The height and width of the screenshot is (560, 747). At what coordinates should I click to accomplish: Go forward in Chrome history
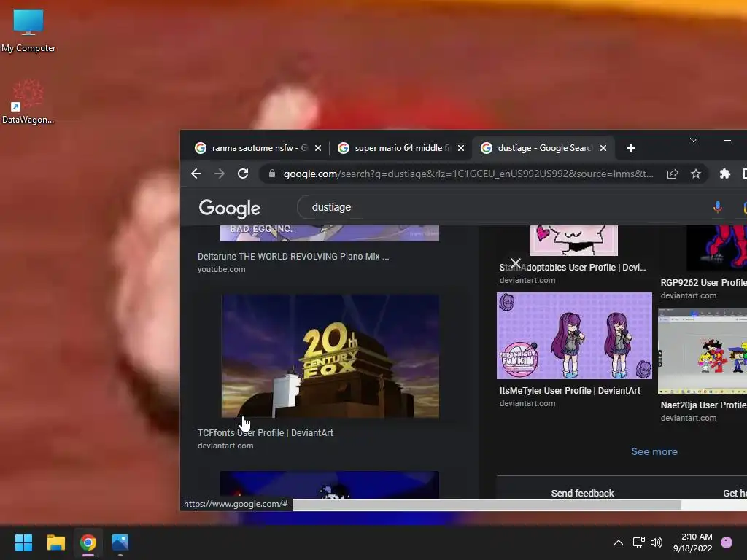coord(219,174)
